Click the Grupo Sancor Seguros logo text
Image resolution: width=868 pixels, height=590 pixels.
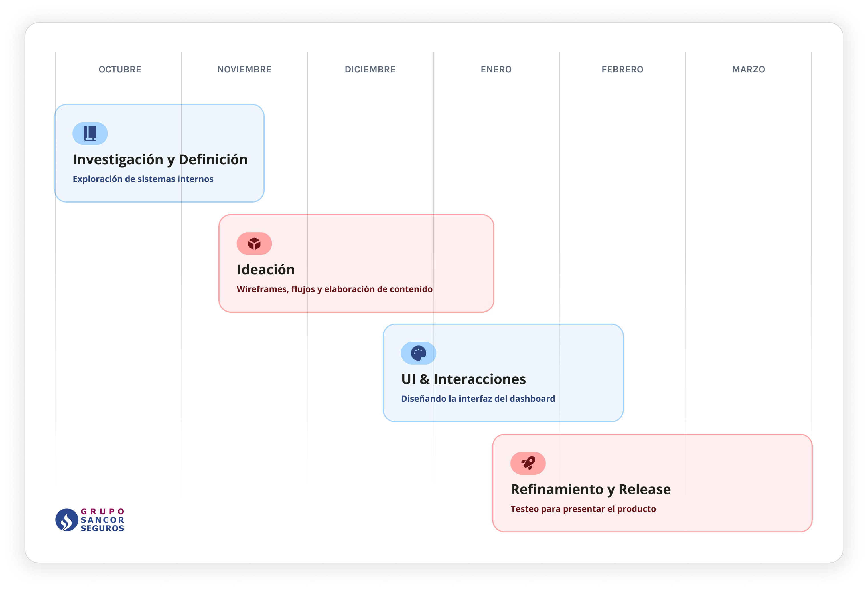click(x=102, y=520)
